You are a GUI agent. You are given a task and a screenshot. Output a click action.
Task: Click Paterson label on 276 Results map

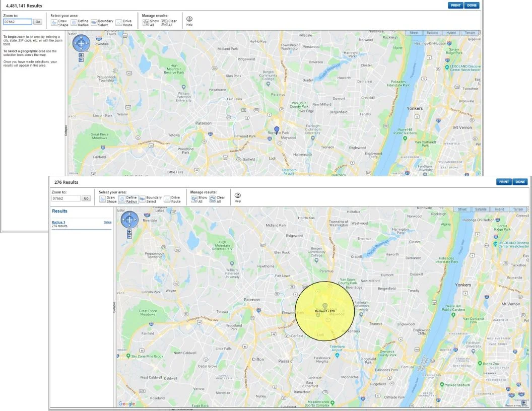coord(252,300)
